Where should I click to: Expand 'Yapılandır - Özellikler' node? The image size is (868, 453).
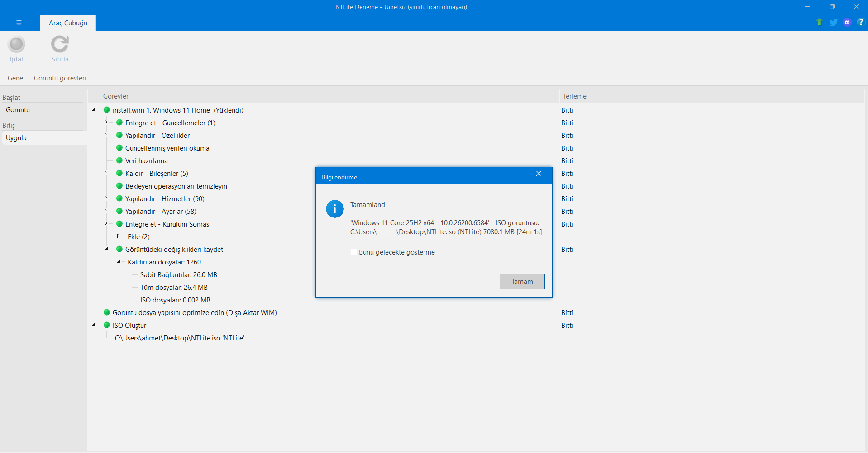[106, 135]
